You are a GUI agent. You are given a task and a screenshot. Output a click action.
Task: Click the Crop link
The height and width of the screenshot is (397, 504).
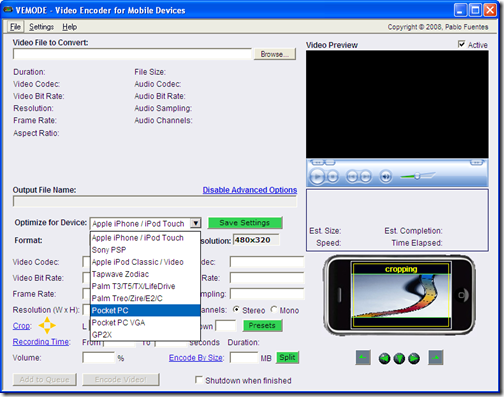pos(22,326)
